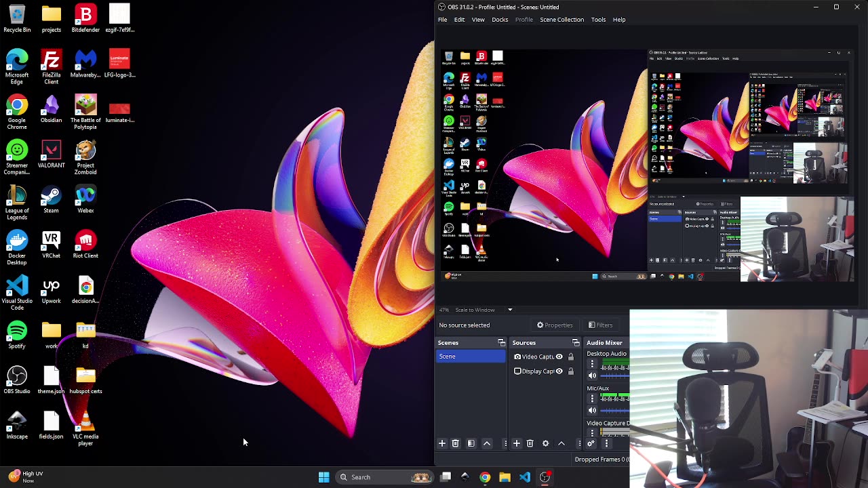Adjust the Desktop Audio volume slider
The height and width of the screenshot is (488, 868).
coord(614,375)
